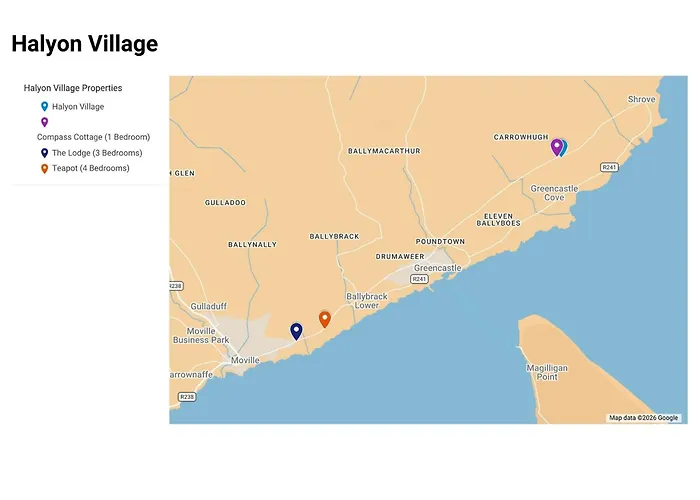Click the BALLYBRACK townland label
This screenshot has height=500, width=700.
point(334,237)
